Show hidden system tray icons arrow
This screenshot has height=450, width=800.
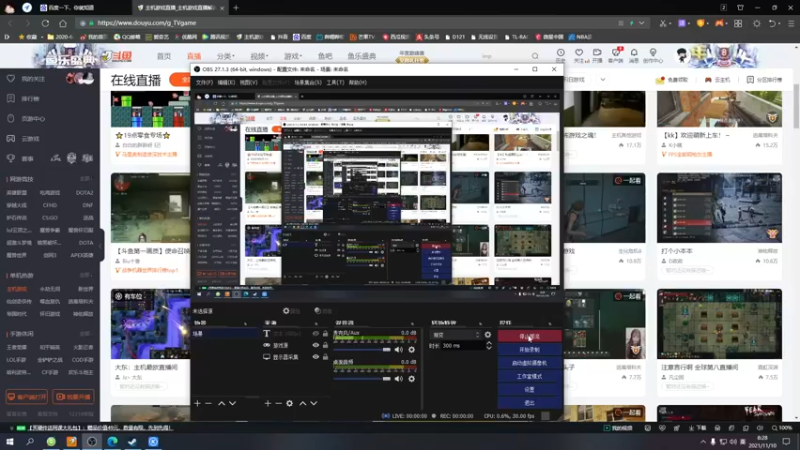(703, 442)
